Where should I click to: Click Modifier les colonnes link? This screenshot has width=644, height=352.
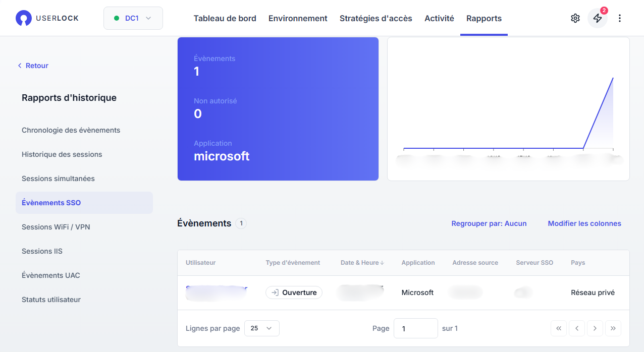(584, 223)
